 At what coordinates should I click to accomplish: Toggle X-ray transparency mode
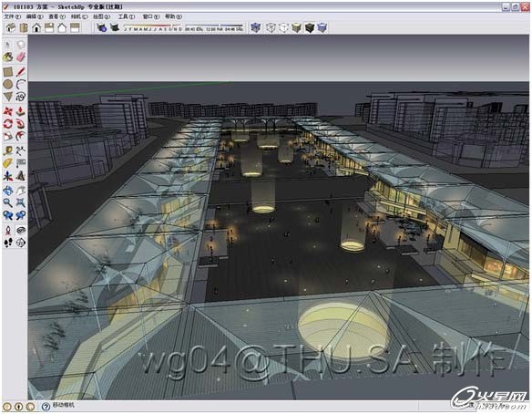[x=255, y=27]
